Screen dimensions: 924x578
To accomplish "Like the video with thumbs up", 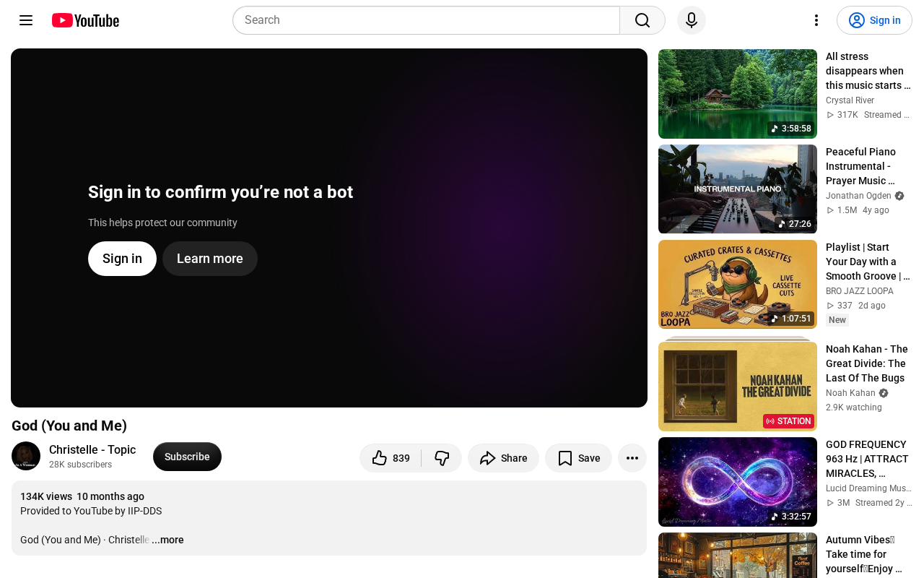I will pos(391,458).
